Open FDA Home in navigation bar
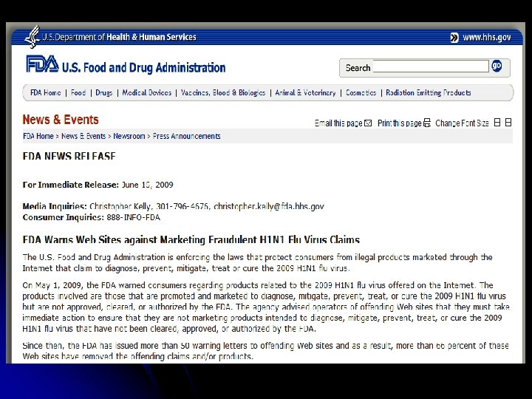 coord(46,92)
